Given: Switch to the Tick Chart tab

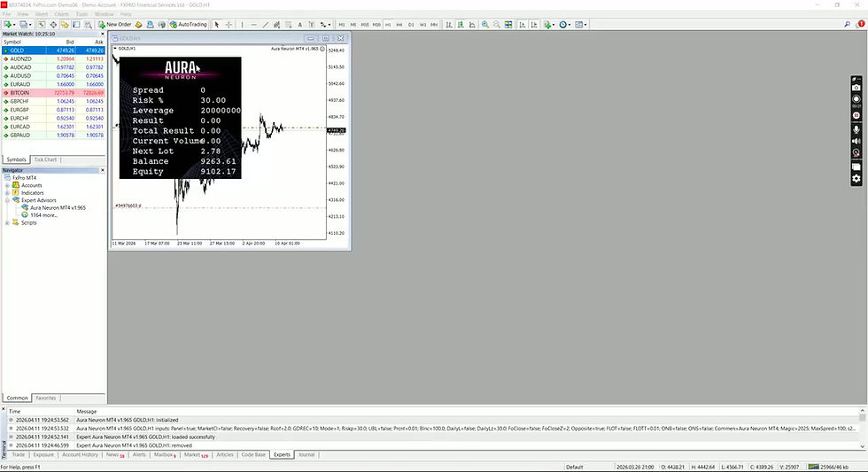Looking at the screenshot, I should coord(45,159).
